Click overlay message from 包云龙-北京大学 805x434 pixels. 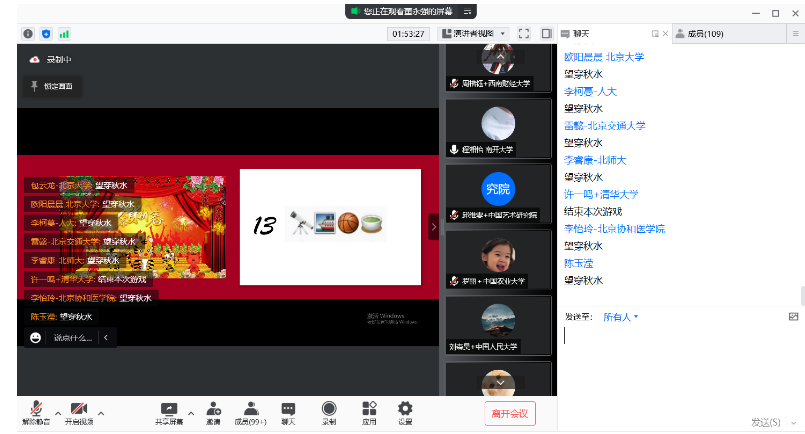79,185
